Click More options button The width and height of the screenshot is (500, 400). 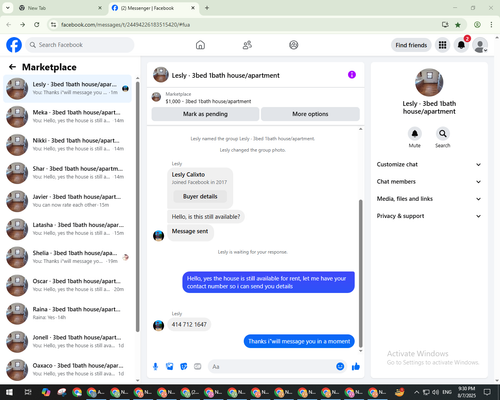click(x=310, y=114)
